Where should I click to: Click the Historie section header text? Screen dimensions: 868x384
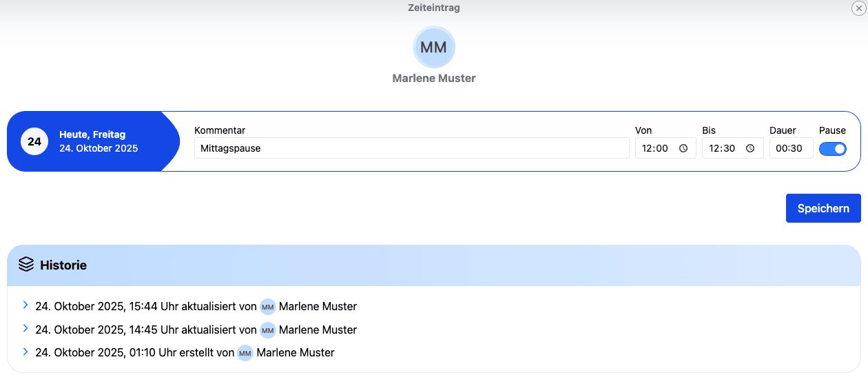pyautogui.click(x=63, y=265)
